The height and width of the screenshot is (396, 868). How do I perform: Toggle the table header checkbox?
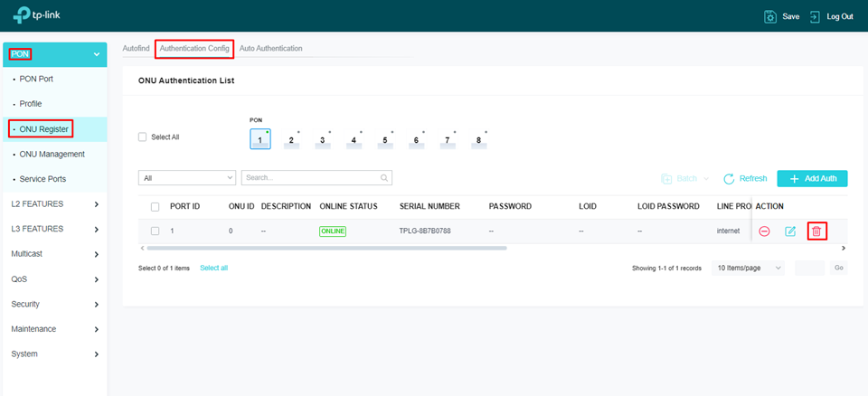[156, 207]
